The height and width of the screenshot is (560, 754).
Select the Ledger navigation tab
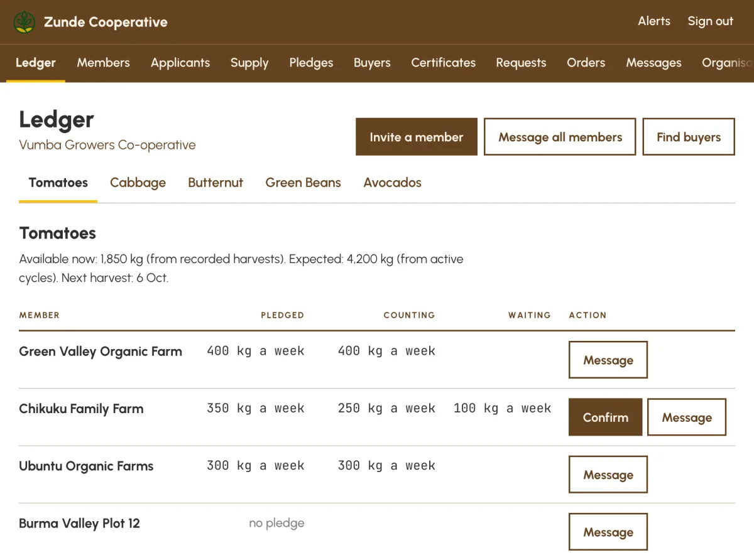tap(36, 63)
